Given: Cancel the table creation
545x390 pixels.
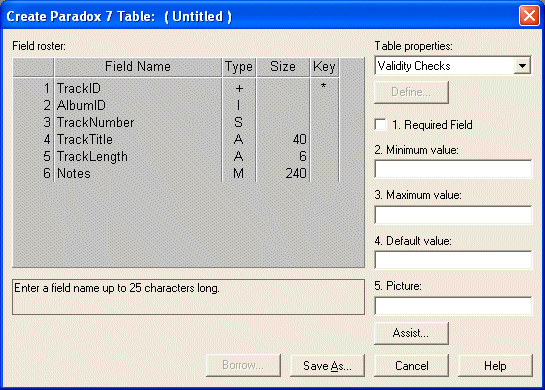Looking at the screenshot, I should point(411,365).
